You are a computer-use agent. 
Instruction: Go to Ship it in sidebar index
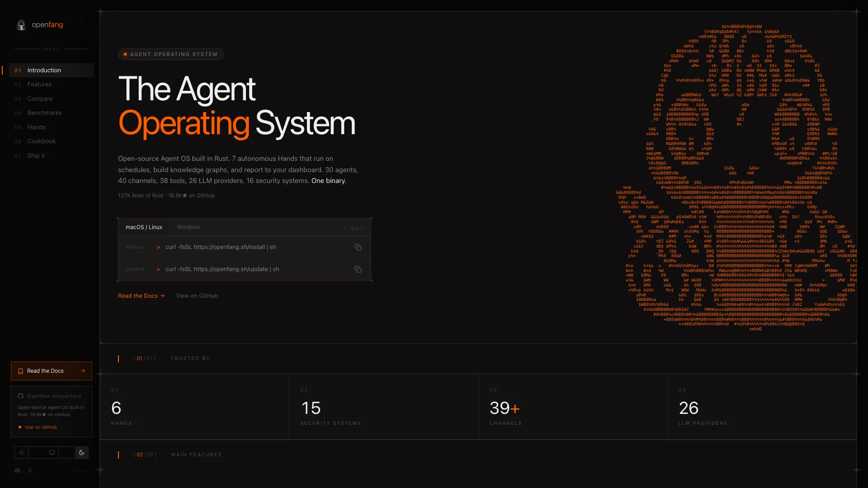(x=52, y=156)
